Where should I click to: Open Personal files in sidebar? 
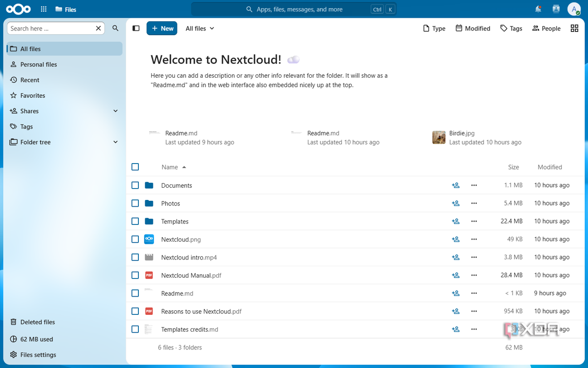point(64,65)
